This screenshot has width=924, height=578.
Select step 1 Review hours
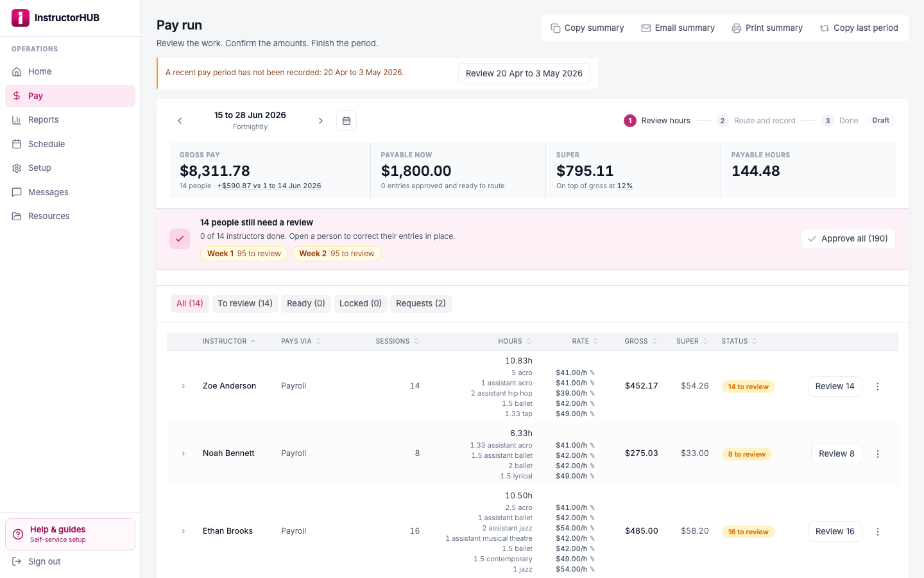[657, 121]
